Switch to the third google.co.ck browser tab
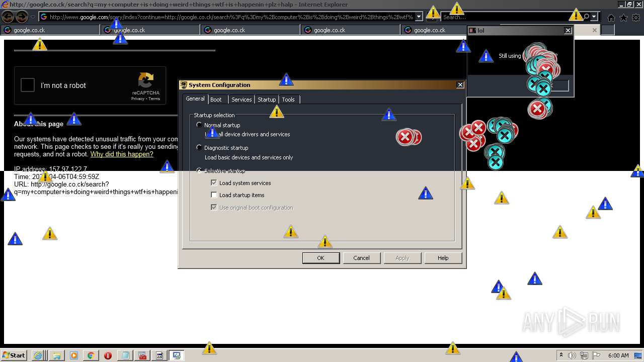This screenshot has width=644, height=362. click(251, 30)
